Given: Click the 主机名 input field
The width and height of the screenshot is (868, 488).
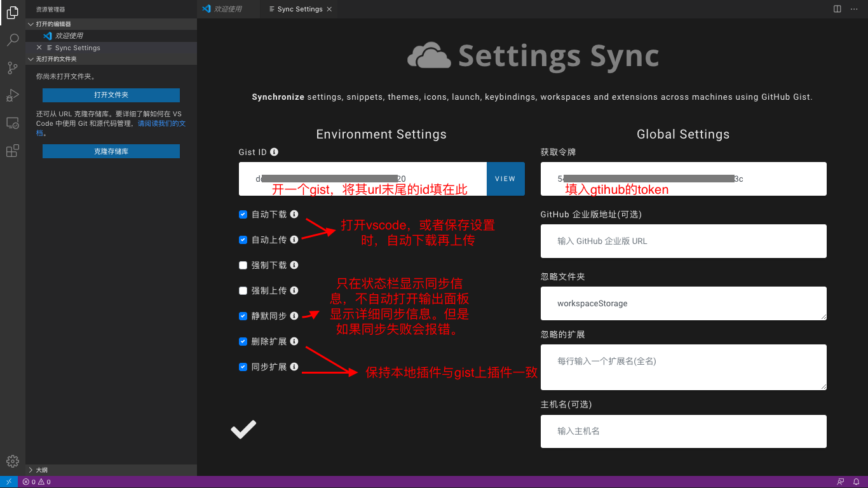Looking at the screenshot, I should [x=683, y=431].
